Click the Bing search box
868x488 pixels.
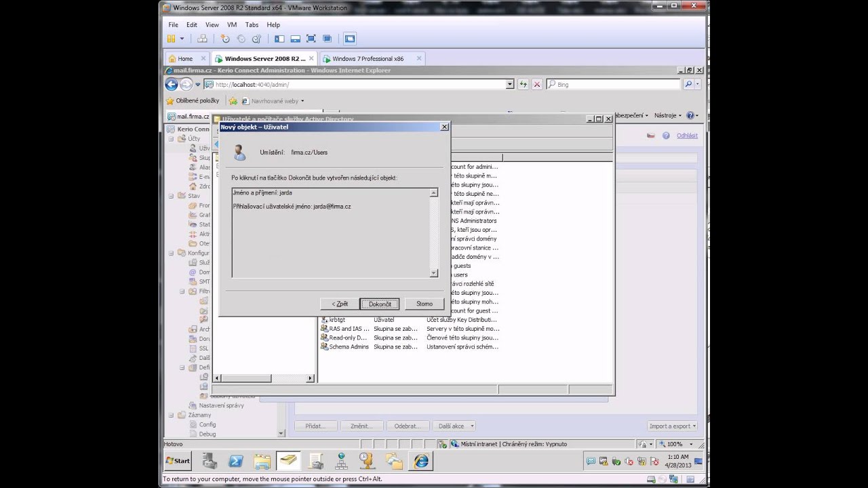[x=613, y=85]
